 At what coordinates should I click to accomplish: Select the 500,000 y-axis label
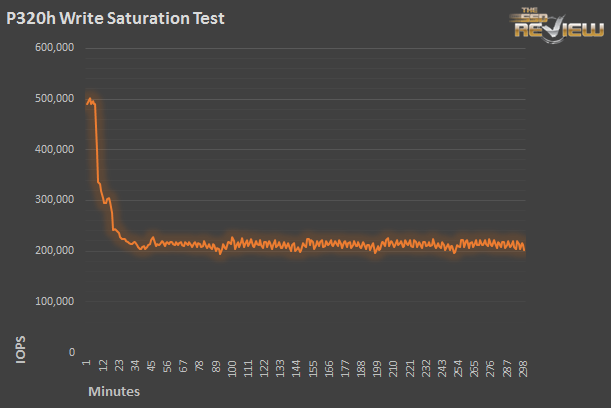click(55, 99)
